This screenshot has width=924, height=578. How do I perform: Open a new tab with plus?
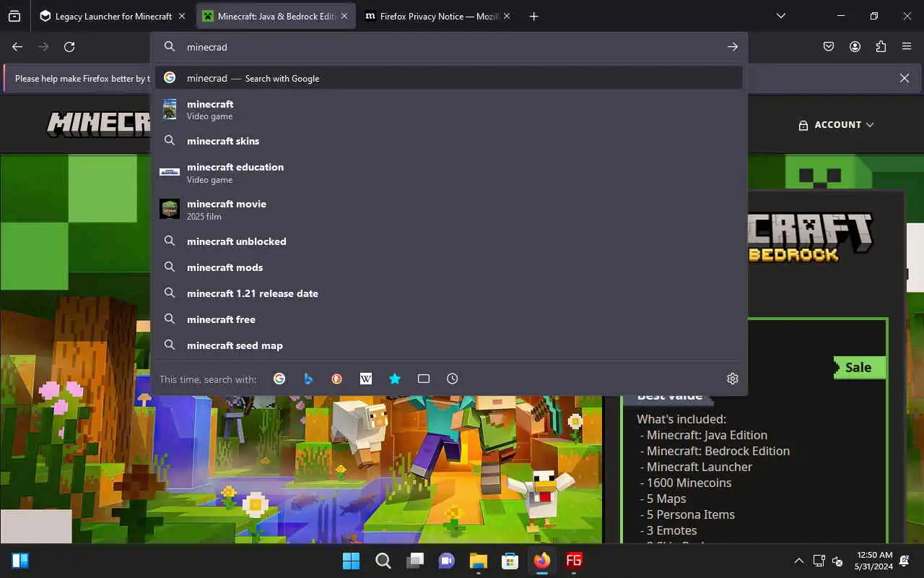533,16
